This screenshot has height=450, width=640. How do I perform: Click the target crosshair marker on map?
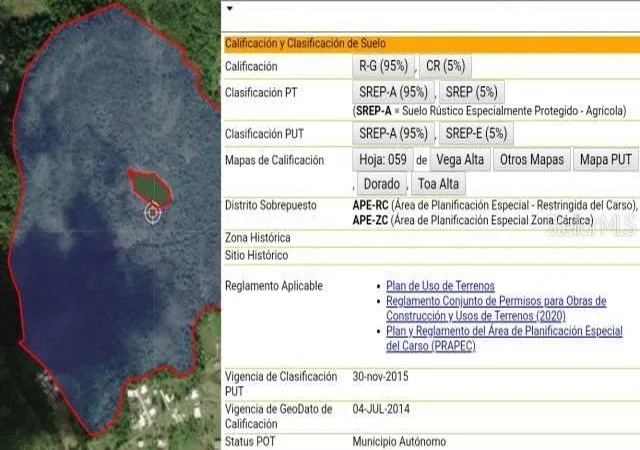pos(153,213)
